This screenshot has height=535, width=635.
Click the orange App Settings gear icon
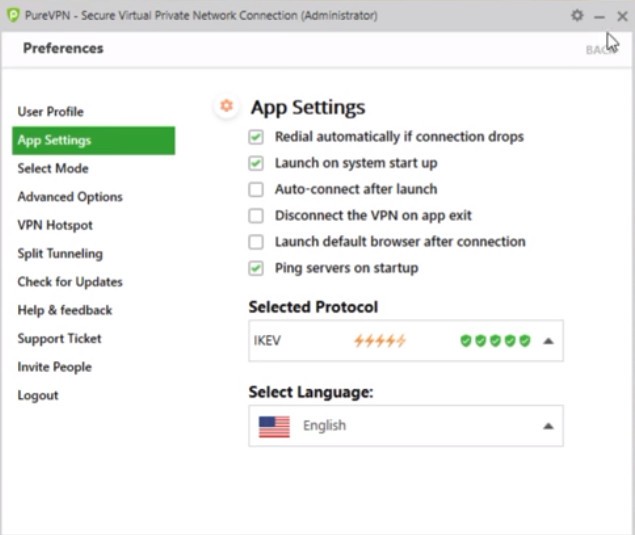(x=227, y=106)
